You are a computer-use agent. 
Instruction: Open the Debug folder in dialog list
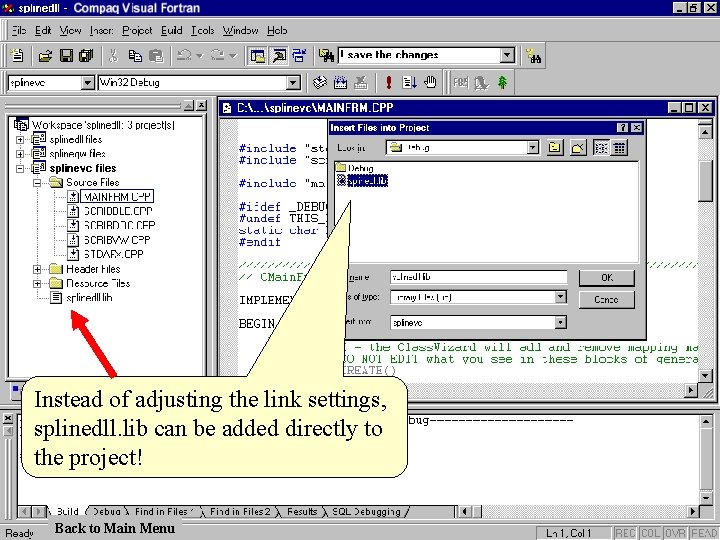click(x=360, y=168)
